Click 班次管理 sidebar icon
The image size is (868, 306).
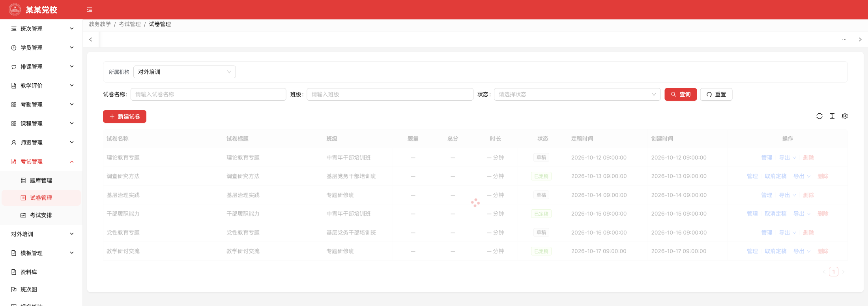pos(14,29)
